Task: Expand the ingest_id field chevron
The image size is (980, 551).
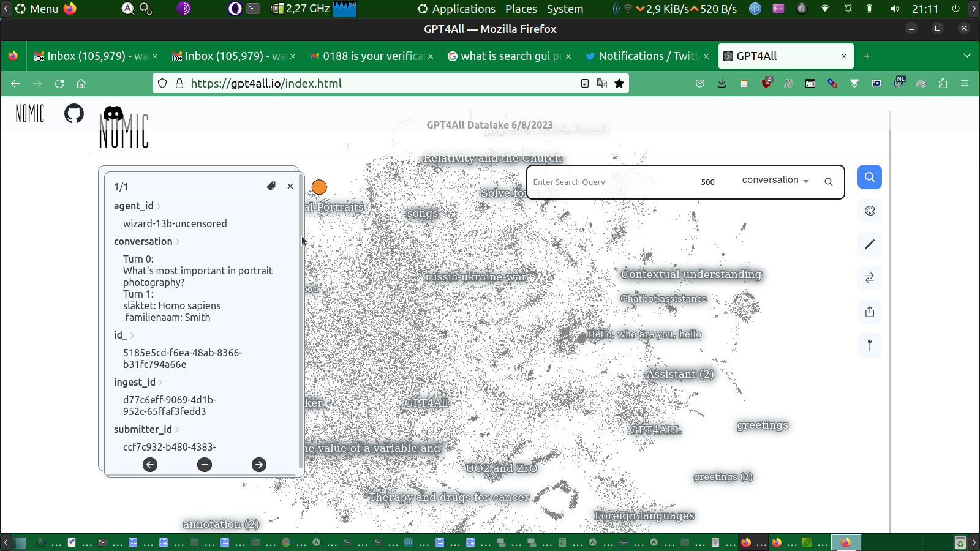Action: coord(160,383)
